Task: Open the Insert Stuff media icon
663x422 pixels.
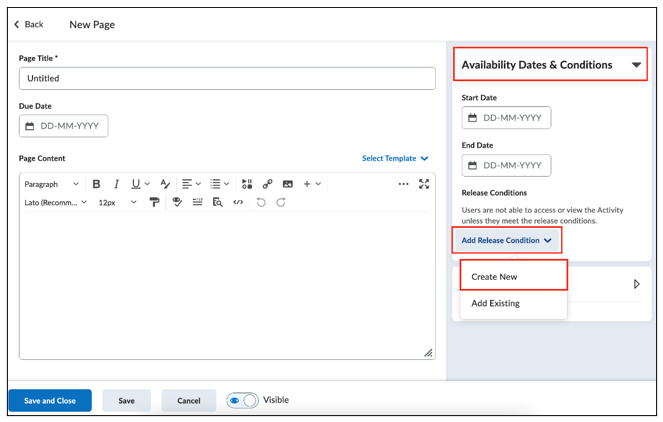Action: pos(247,184)
